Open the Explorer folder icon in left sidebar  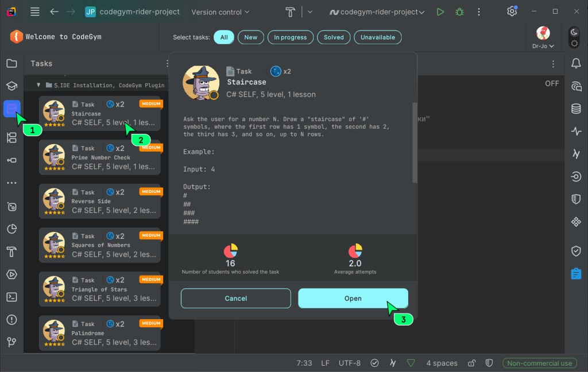[x=11, y=63]
